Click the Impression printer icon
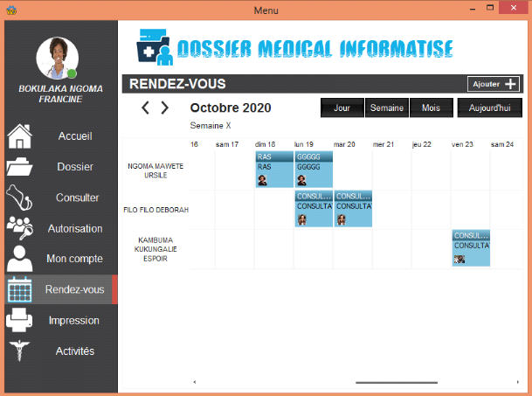 point(19,320)
